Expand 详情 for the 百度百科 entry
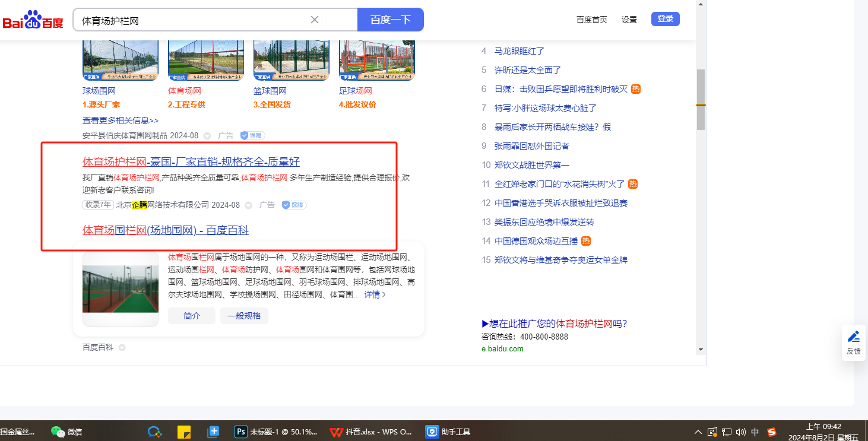Screen dimensions: 868x441 (375, 294)
